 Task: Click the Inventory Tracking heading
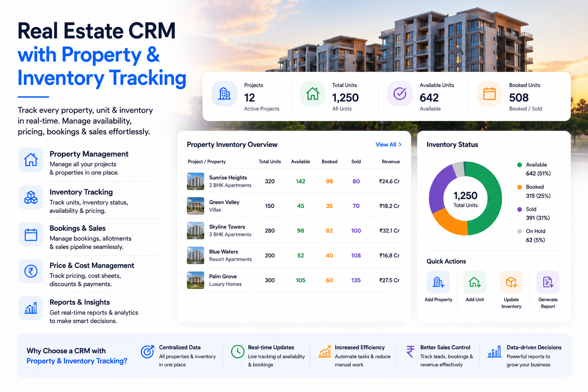(x=81, y=192)
